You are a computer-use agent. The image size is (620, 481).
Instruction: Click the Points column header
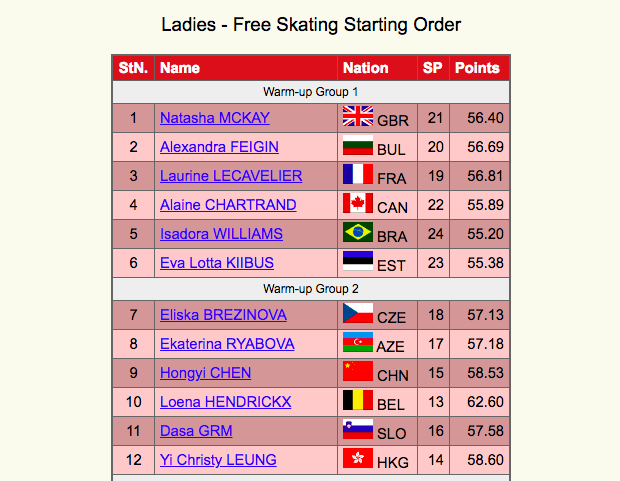pos(479,68)
